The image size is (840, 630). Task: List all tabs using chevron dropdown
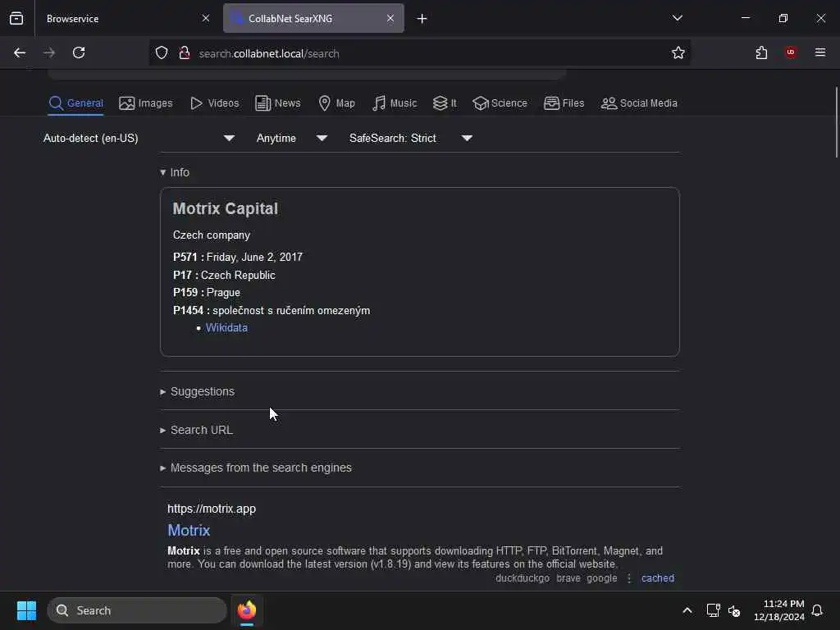[677, 18]
